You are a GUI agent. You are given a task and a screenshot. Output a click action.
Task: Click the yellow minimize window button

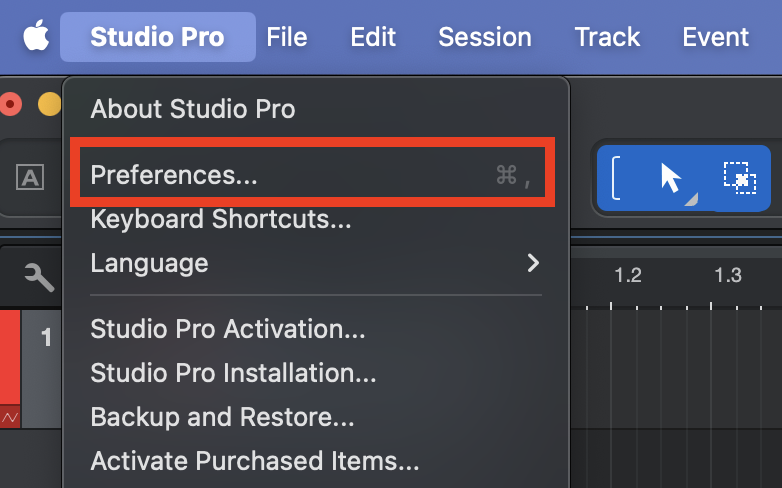pos(47,103)
